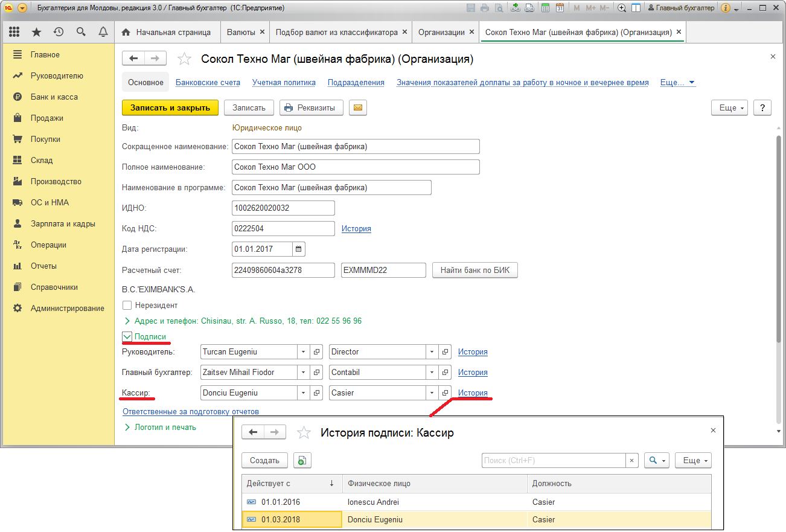Click Найти банк по БИК button

tap(475, 270)
